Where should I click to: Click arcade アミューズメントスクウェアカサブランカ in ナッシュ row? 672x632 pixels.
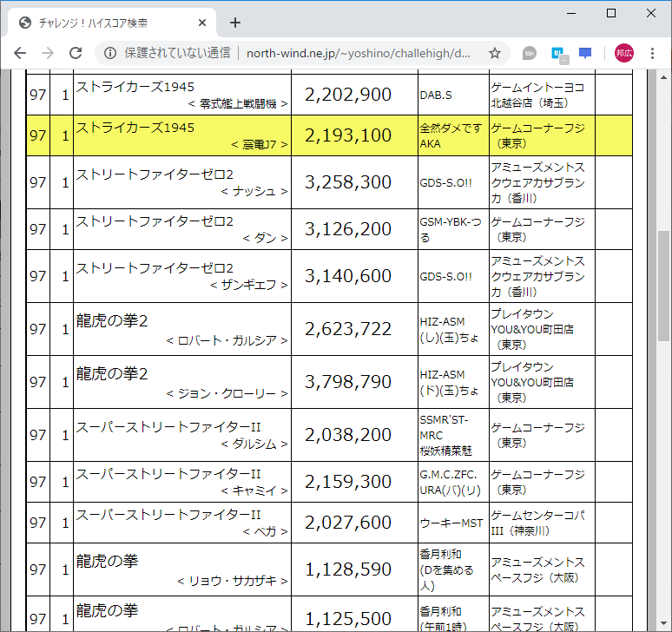[537, 183]
